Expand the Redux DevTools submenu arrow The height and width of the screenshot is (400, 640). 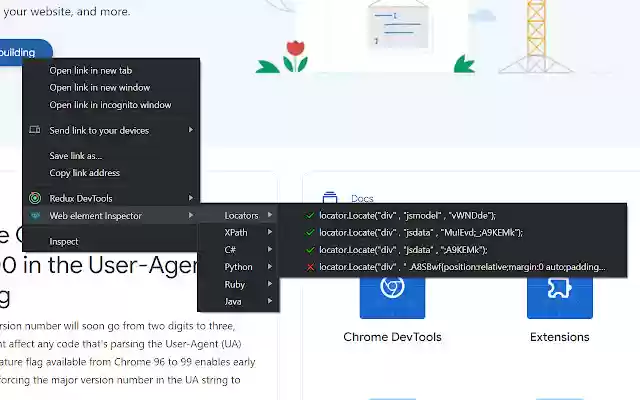tap(191, 198)
